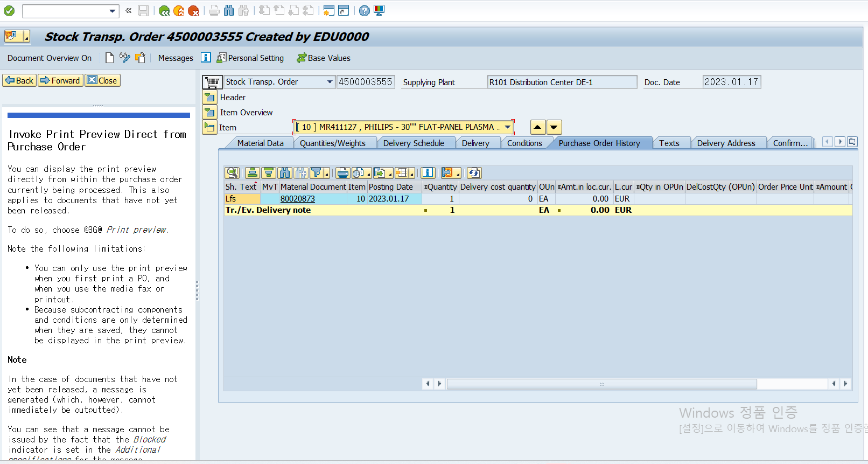This screenshot has width=868, height=464.
Task: Click Base Values
Action: [324, 58]
